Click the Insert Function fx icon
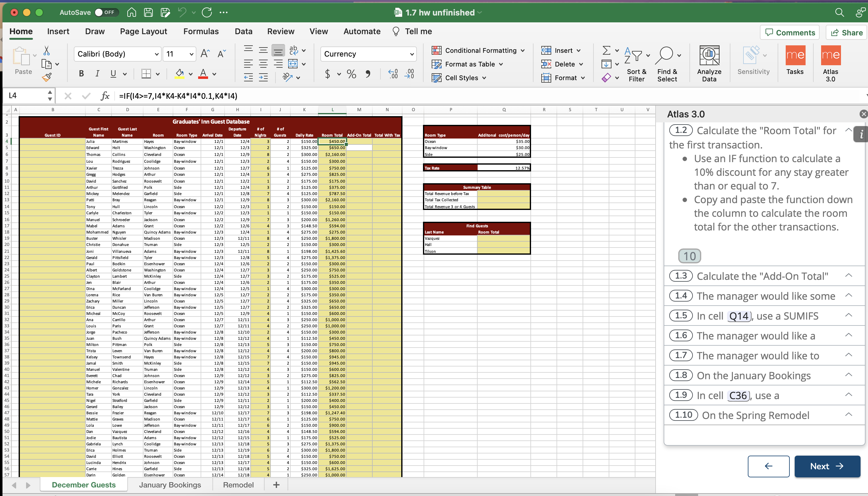 [105, 96]
